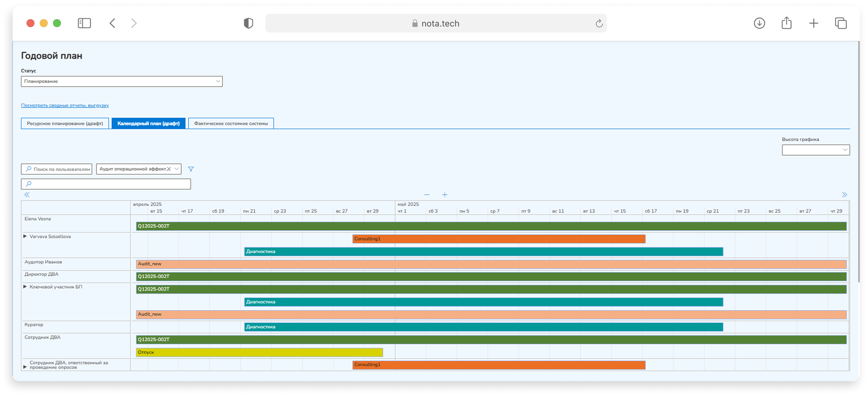Screen dimensions: 868x396
Task: Open the Высота графика dropdown
Action: (x=815, y=150)
